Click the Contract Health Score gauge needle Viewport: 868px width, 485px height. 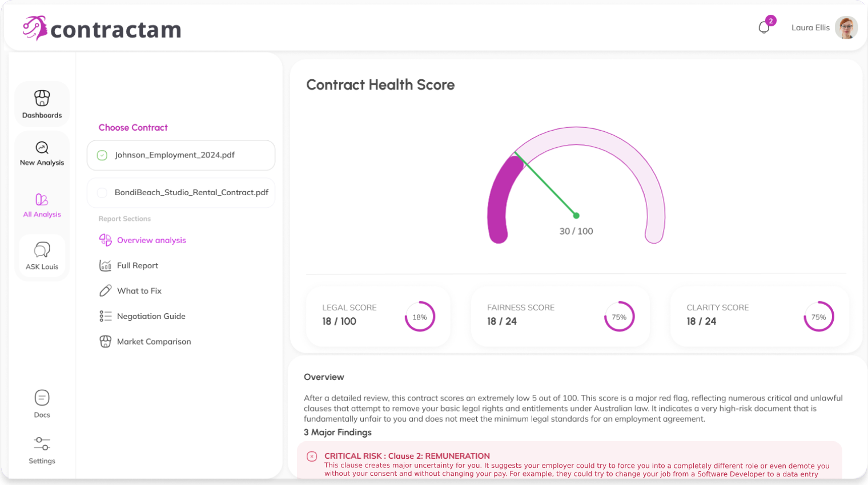tap(546, 184)
